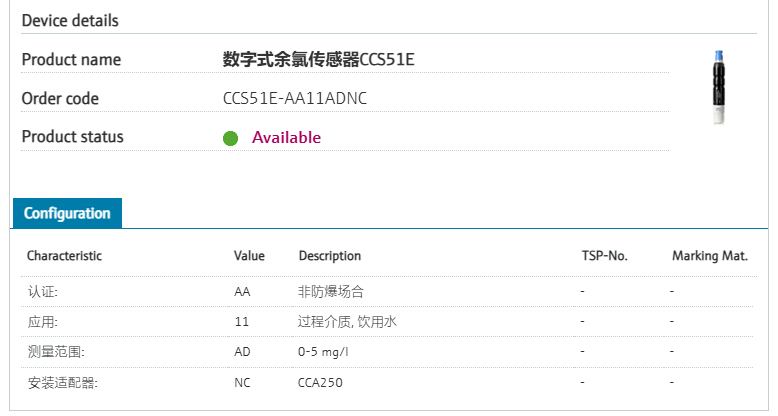This screenshot has width=778, height=416.
Task: Select the 测量范围 characteristic row
Action: [389, 352]
